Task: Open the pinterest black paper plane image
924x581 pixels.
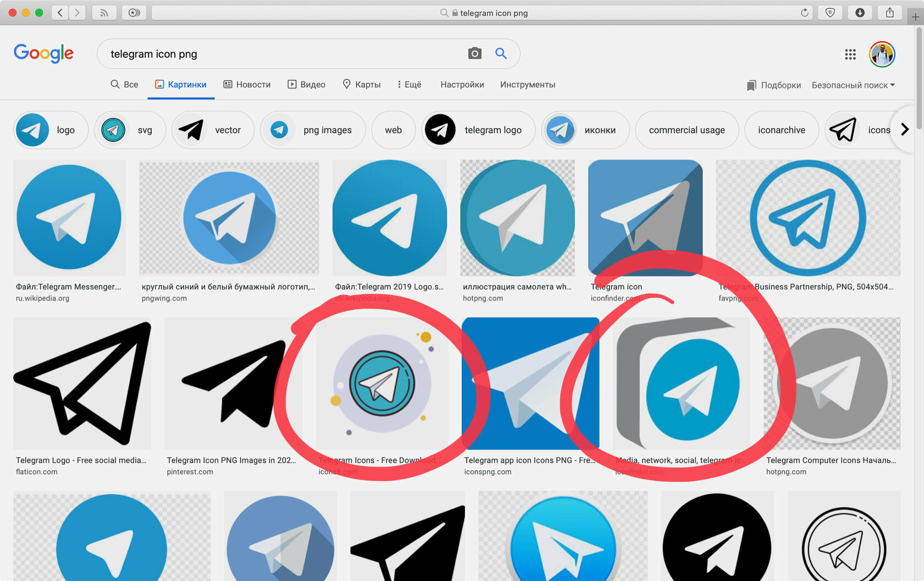Action: click(233, 383)
